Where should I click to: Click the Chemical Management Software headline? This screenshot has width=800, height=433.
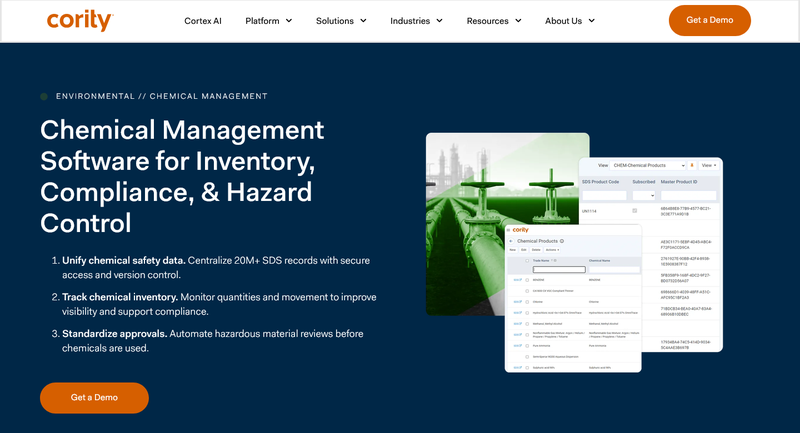182,176
